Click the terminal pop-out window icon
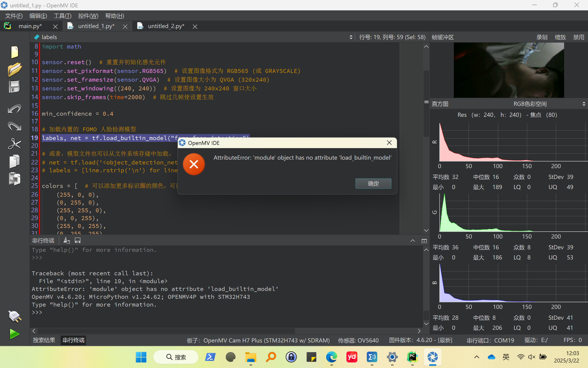 [424, 241]
